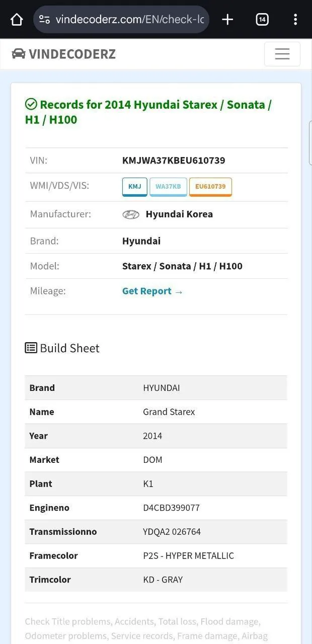Open site info icon in address bar

point(45,20)
